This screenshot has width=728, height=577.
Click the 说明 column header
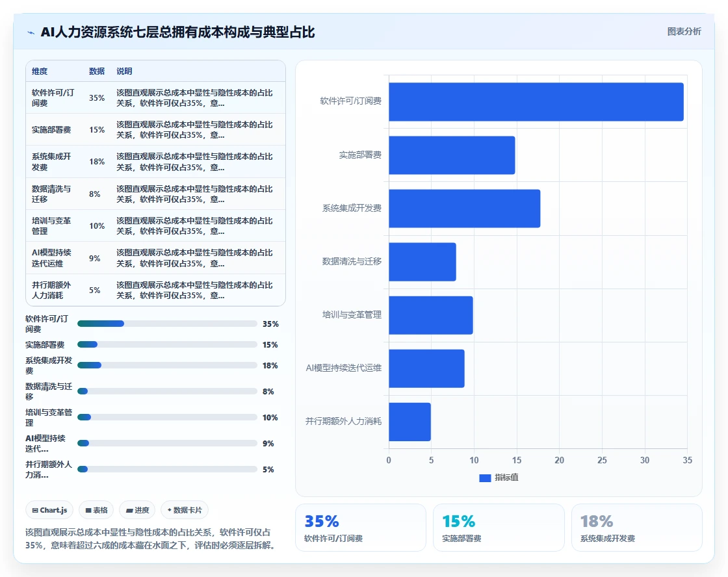pyautogui.click(x=124, y=71)
